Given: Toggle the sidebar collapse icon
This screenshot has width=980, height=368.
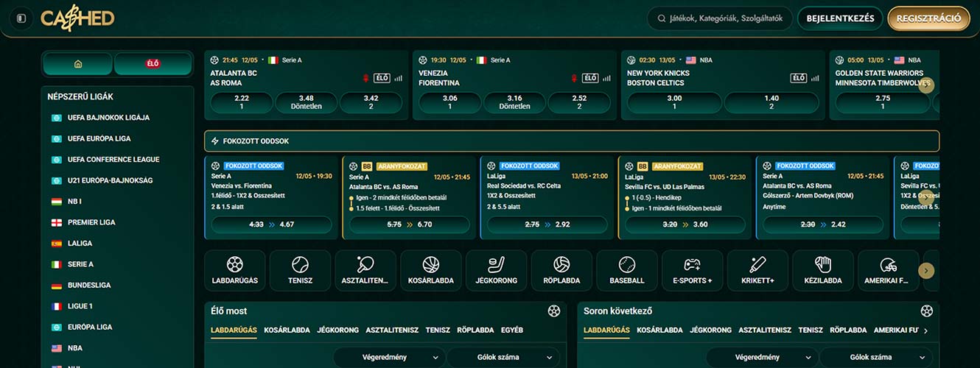Looking at the screenshot, I should pos(21,18).
